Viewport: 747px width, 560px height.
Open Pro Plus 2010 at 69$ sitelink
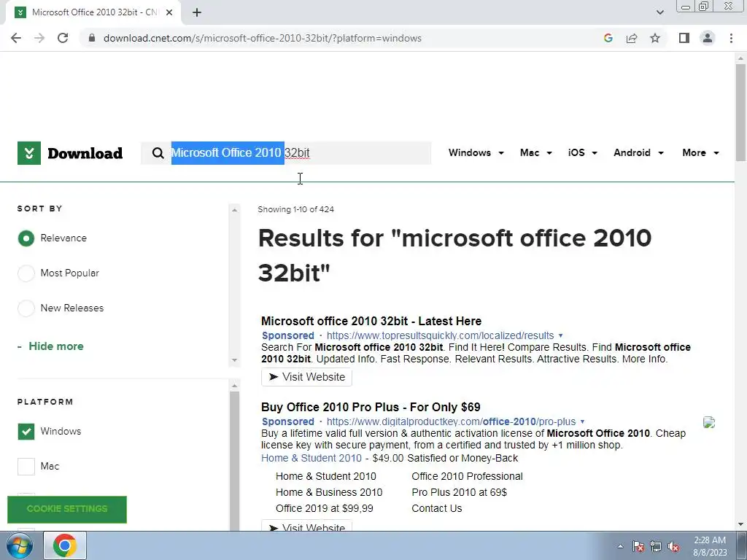pos(460,492)
